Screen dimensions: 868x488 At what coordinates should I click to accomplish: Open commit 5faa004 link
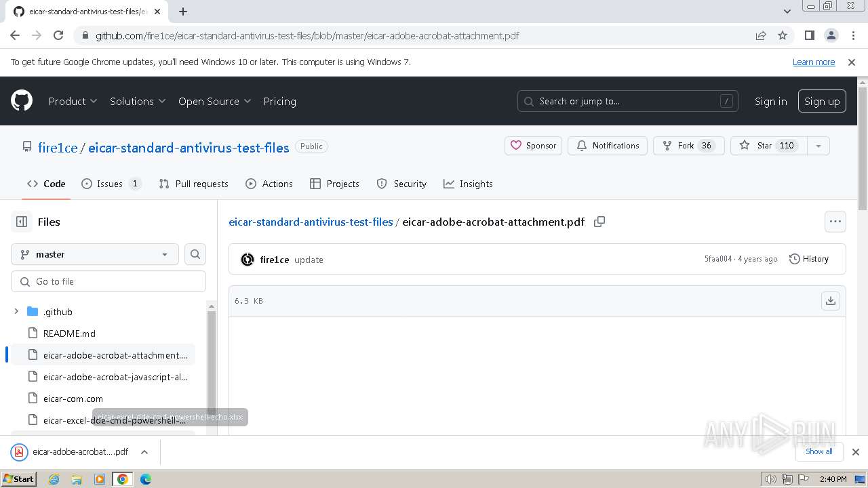tap(718, 259)
